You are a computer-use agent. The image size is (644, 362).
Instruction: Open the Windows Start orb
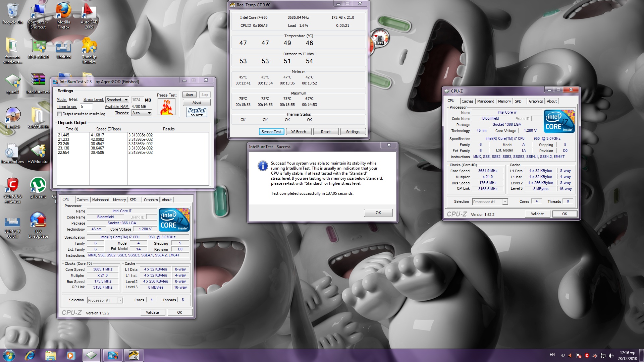[x=9, y=355]
